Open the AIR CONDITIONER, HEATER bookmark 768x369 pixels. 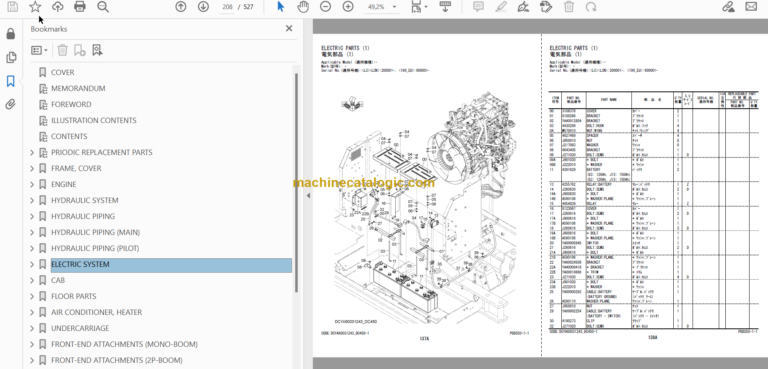point(96,312)
